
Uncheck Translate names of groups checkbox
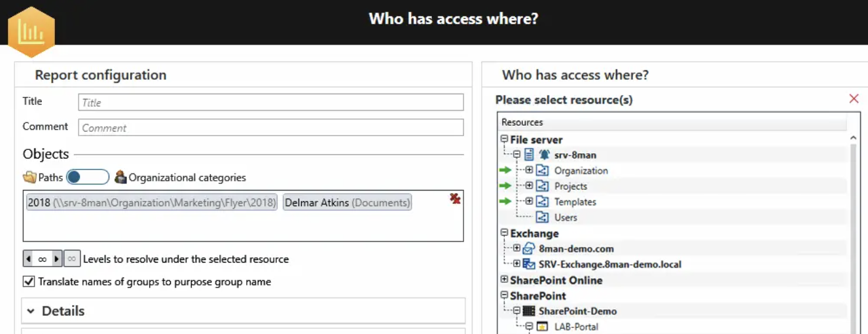point(29,282)
